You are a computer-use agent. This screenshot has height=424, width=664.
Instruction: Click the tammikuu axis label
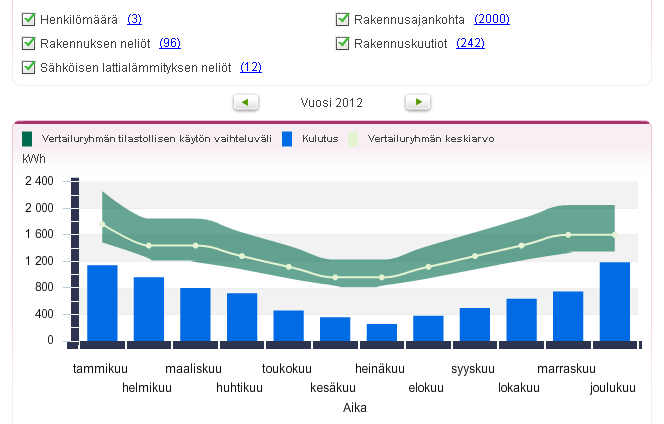click(x=100, y=369)
